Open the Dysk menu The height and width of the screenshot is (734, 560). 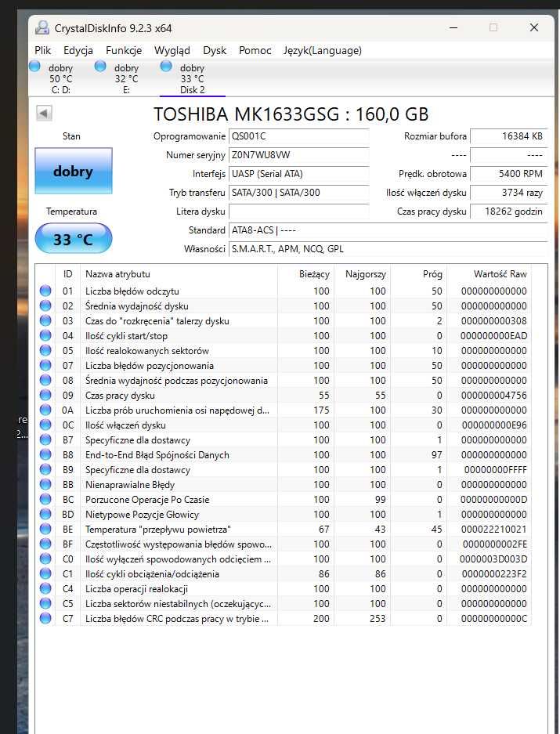215,50
